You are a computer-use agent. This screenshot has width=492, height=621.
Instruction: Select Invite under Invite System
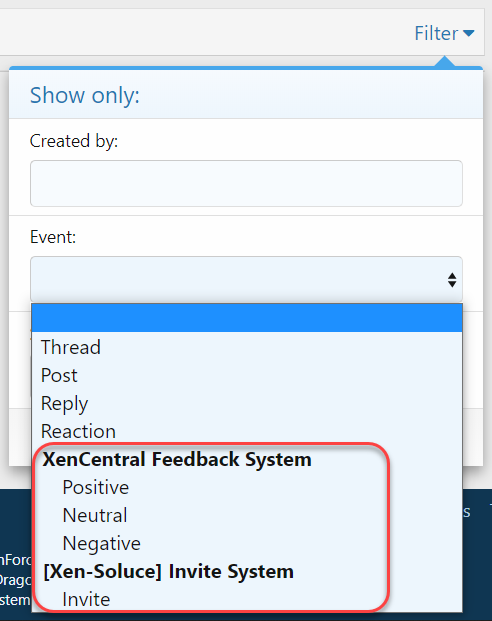[247, 599]
